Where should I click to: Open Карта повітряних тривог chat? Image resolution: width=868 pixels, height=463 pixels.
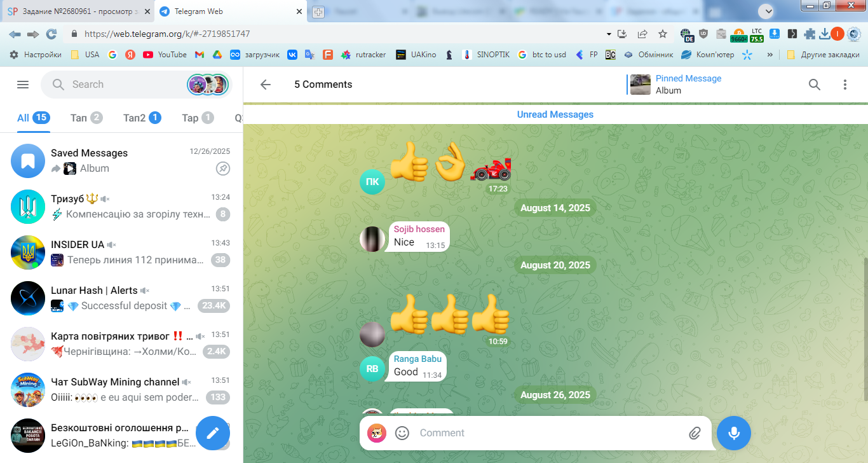121,343
